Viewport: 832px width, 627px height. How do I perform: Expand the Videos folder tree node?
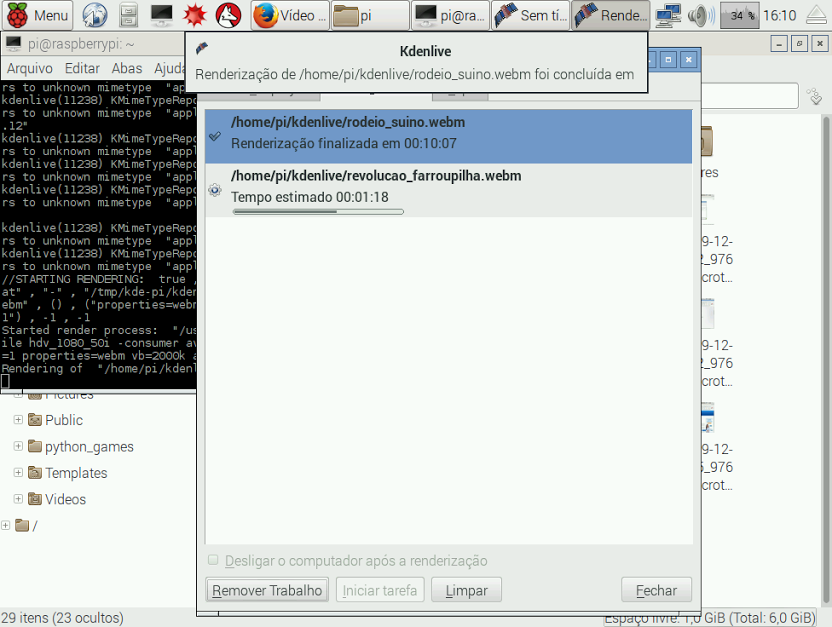pyautogui.click(x=18, y=499)
